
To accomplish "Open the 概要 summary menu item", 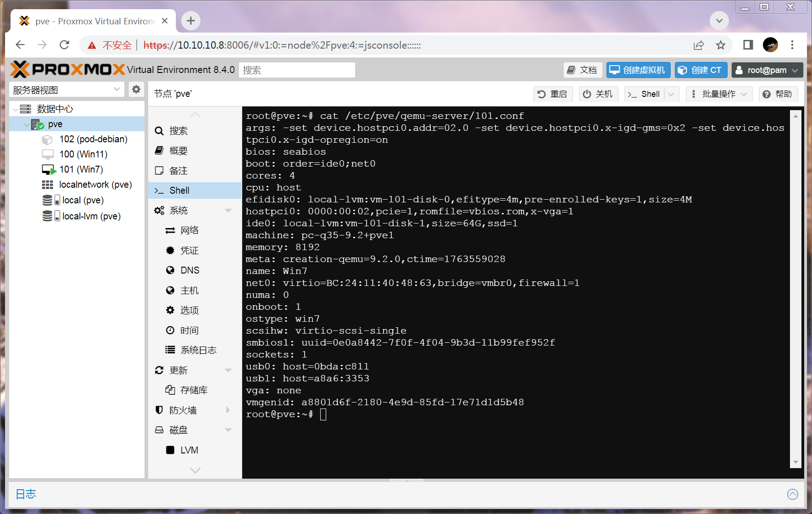I will click(178, 151).
